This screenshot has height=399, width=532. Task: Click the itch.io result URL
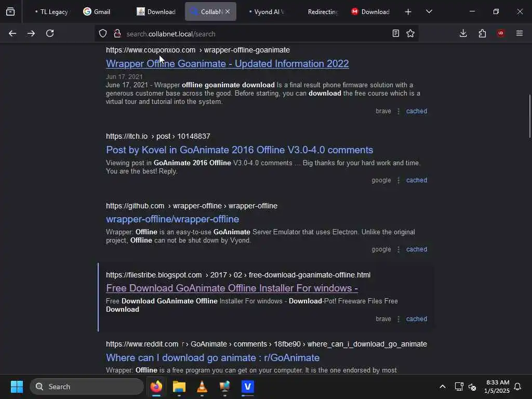[158, 137]
